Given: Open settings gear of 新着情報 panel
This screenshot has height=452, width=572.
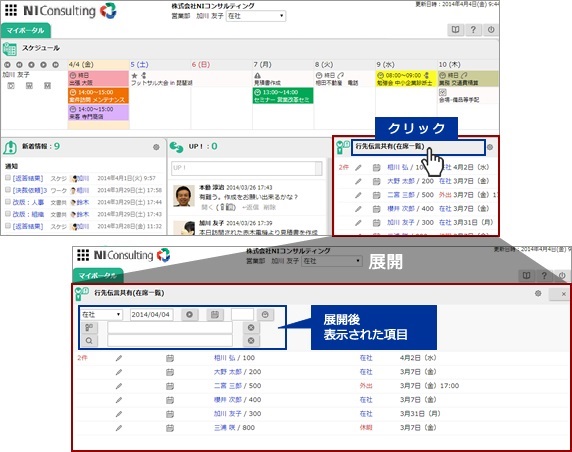Looking at the screenshot, I should tap(156, 147).
